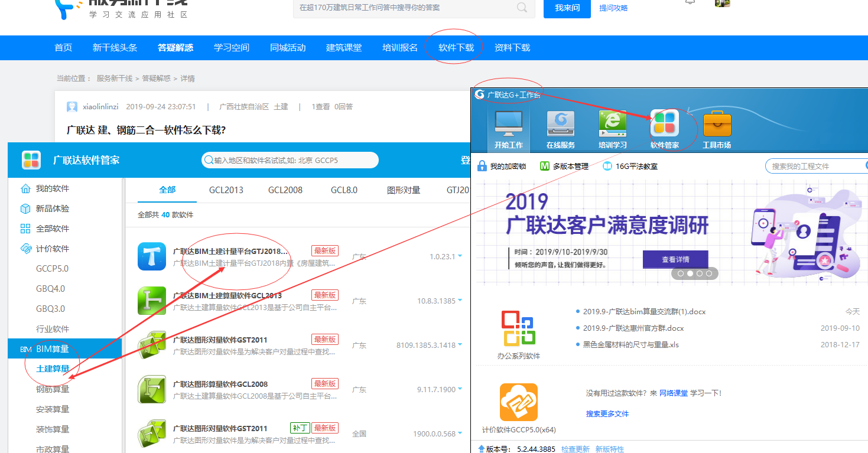The image size is (868, 453).
Task: Click the 计价软件GCCP5.0(x64) orange icon
Action: click(x=518, y=402)
